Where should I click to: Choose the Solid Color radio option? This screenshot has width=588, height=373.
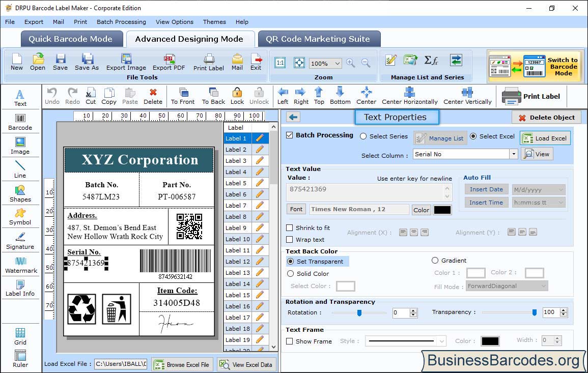290,274
